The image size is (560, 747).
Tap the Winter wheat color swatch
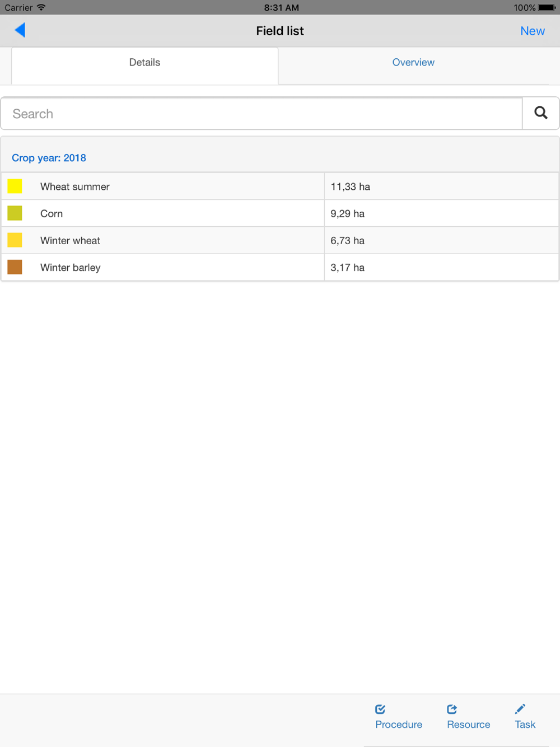[15, 240]
